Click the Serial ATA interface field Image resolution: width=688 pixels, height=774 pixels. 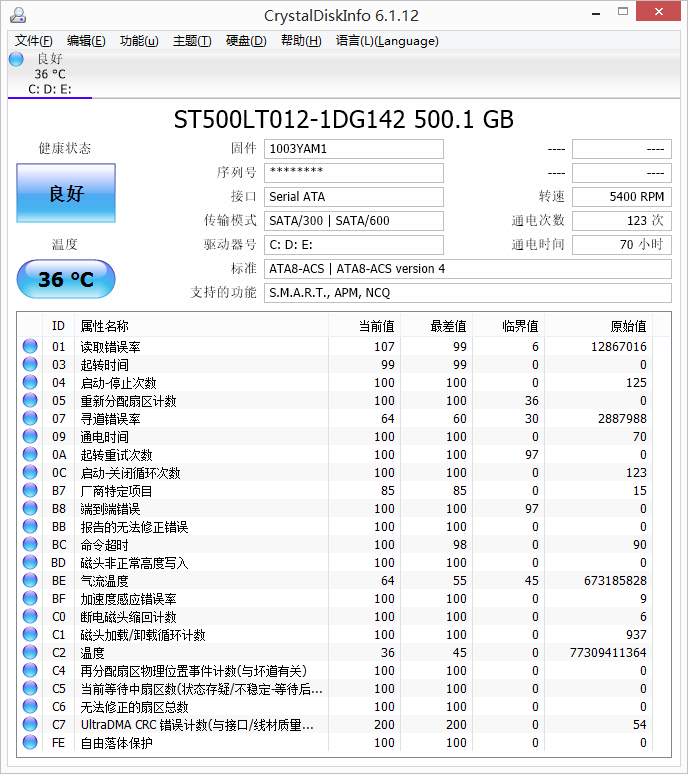[x=354, y=197]
